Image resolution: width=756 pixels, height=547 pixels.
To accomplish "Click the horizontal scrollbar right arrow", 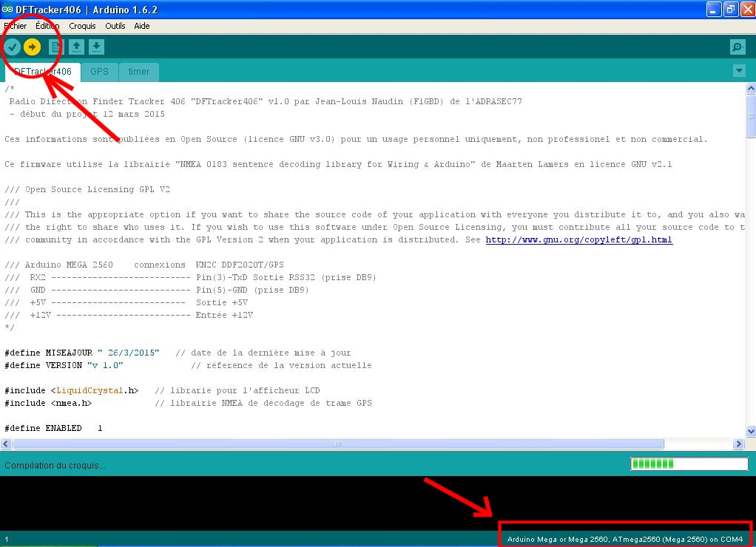I will pos(739,444).
